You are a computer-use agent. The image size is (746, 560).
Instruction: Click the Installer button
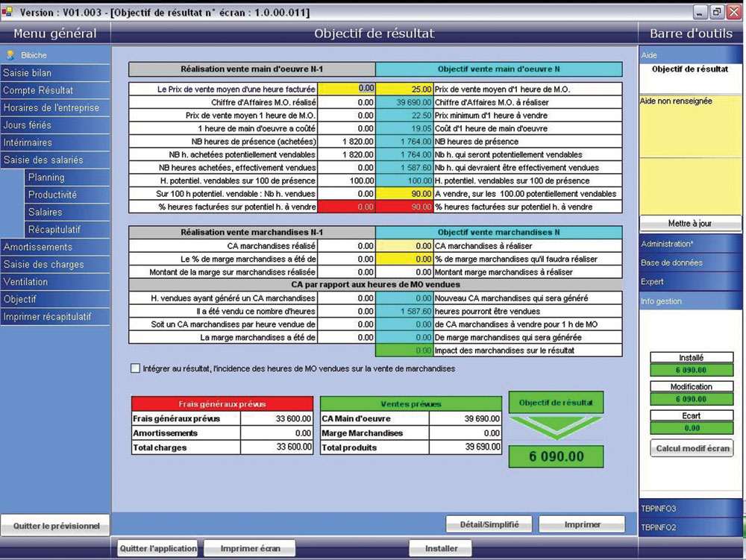pyautogui.click(x=441, y=549)
